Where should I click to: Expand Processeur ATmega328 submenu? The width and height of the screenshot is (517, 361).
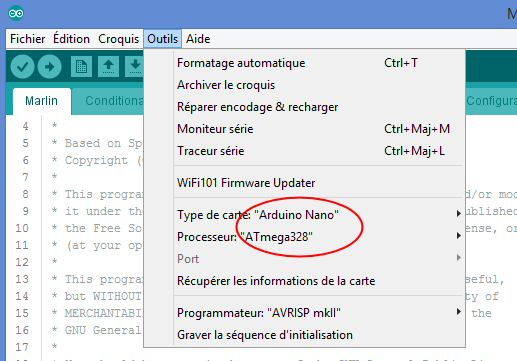coord(319,237)
